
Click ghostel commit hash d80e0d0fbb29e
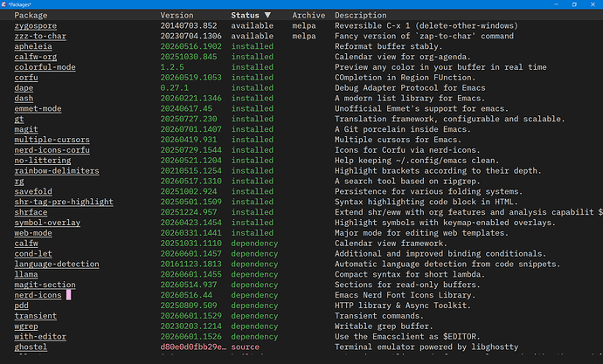point(193,347)
